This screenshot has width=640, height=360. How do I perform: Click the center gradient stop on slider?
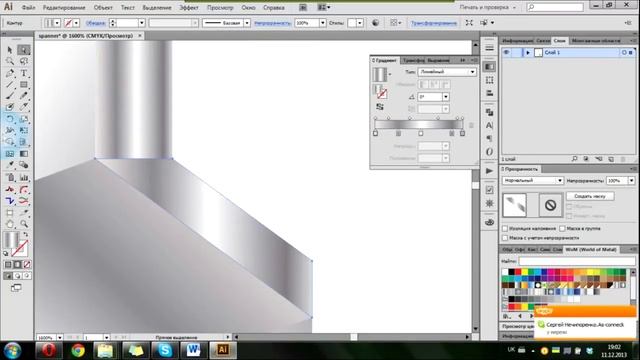[x=421, y=133]
